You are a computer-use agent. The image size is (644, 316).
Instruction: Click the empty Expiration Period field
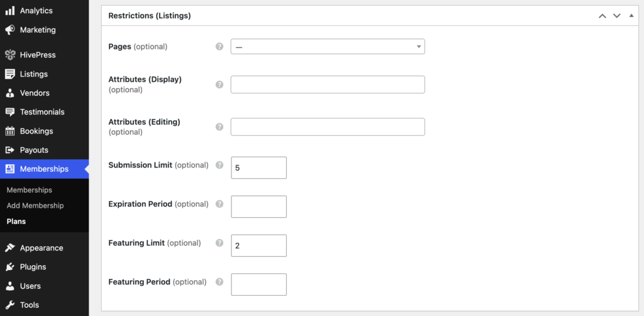258,206
